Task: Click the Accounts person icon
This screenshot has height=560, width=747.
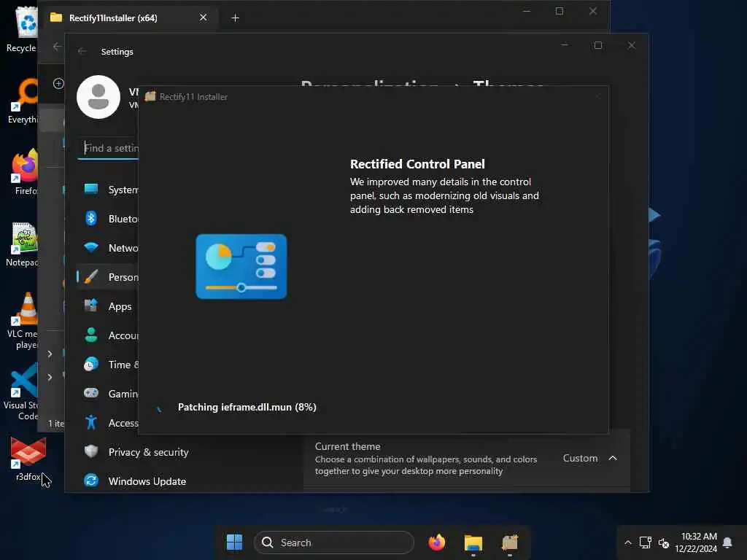Action: pos(91,335)
